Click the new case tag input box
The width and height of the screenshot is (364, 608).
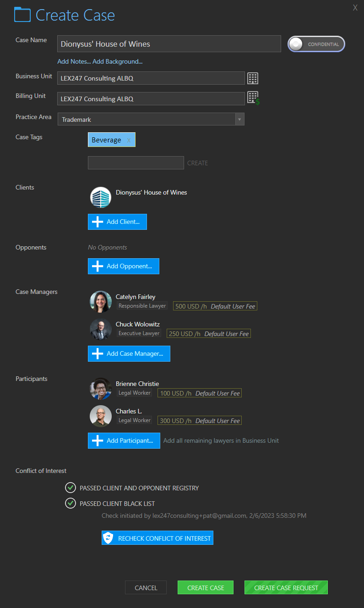136,163
